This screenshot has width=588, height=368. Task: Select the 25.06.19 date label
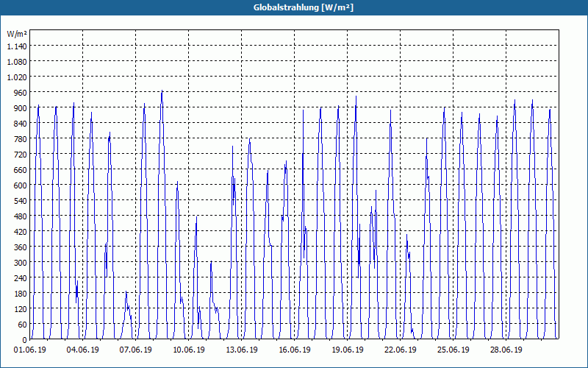453,350
